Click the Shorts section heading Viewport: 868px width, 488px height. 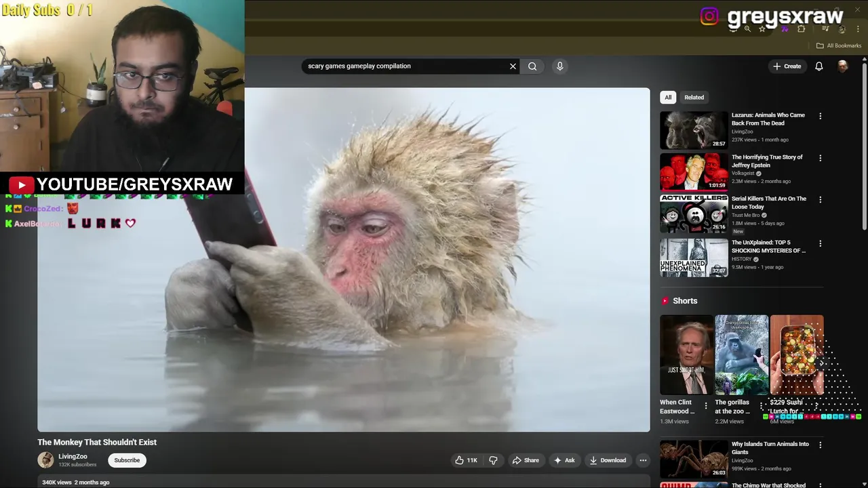click(x=685, y=301)
